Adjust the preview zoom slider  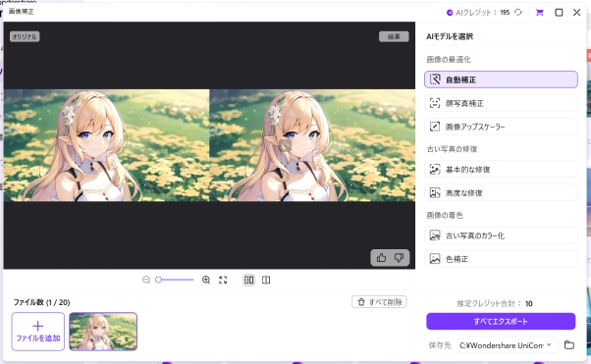click(174, 280)
